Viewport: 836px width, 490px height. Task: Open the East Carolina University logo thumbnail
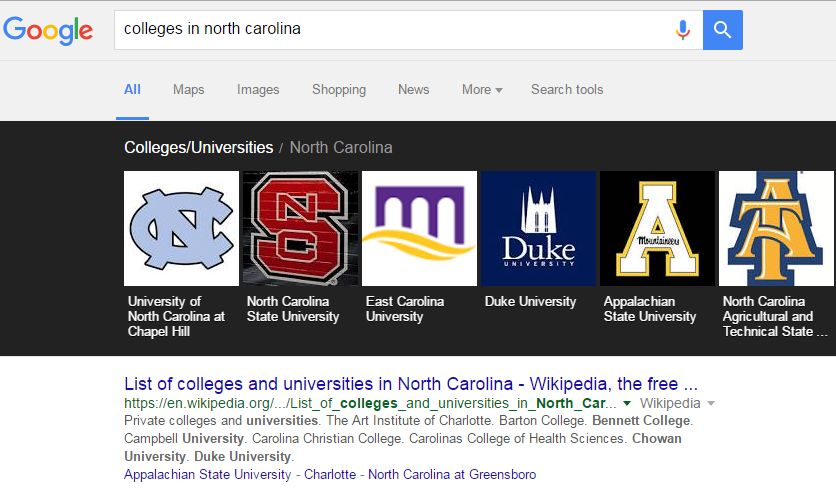click(x=420, y=228)
